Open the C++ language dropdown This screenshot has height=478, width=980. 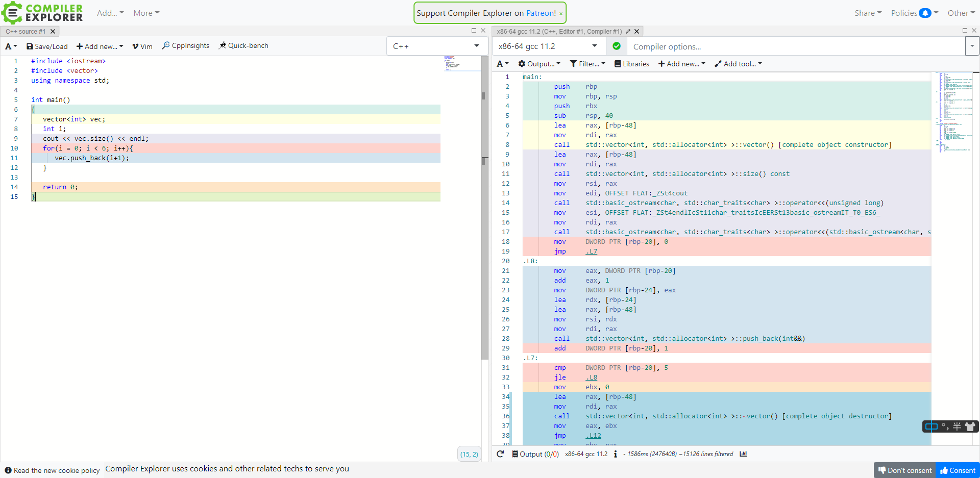click(436, 46)
